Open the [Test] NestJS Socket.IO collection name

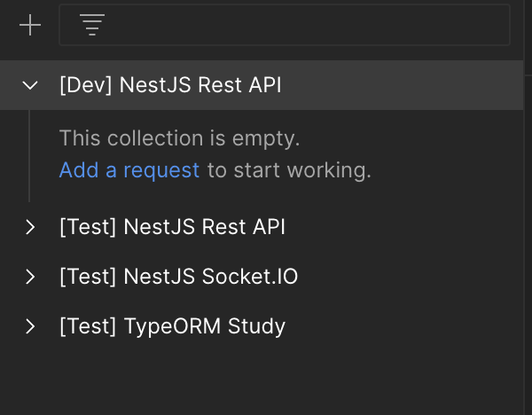(178, 277)
